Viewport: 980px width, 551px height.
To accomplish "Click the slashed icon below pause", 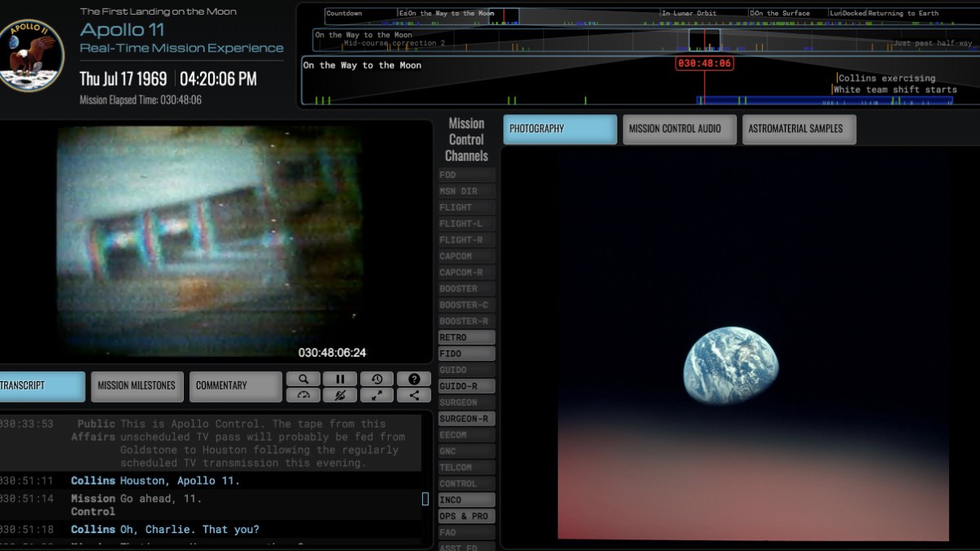I will pyautogui.click(x=340, y=395).
